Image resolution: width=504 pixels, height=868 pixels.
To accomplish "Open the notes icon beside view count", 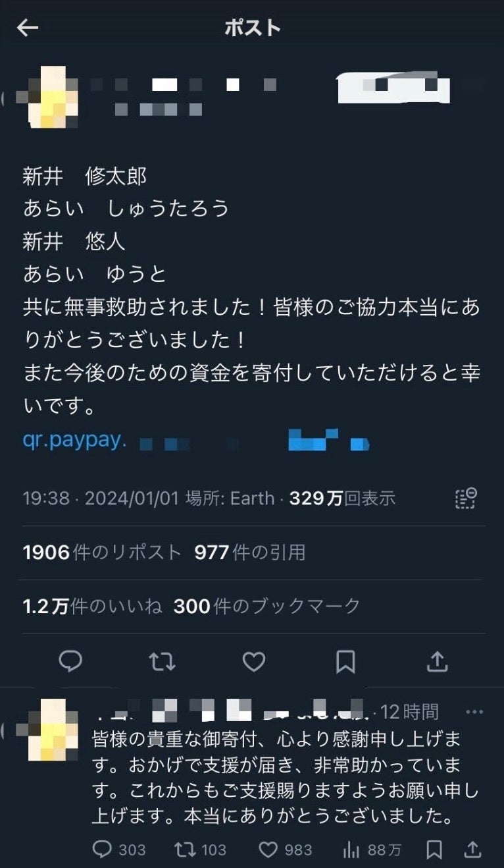I will click(466, 499).
